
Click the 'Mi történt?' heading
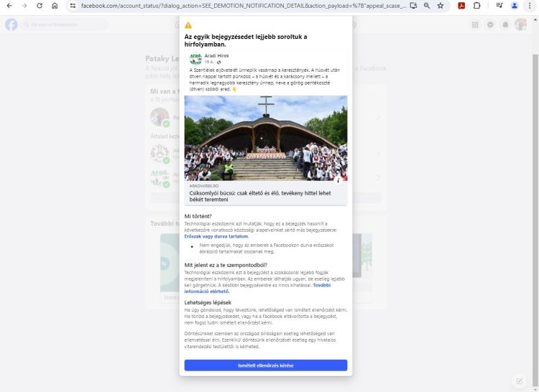[x=198, y=216]
